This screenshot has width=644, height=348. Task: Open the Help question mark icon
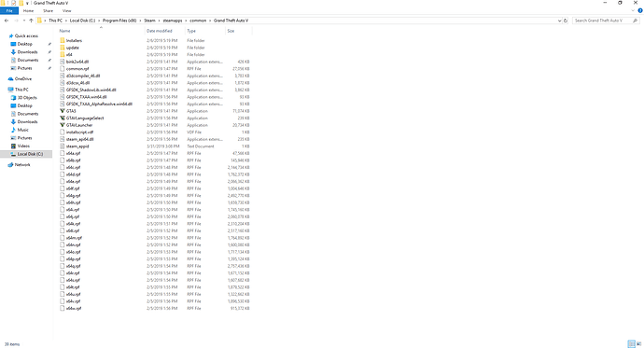[x=640, y=10]
